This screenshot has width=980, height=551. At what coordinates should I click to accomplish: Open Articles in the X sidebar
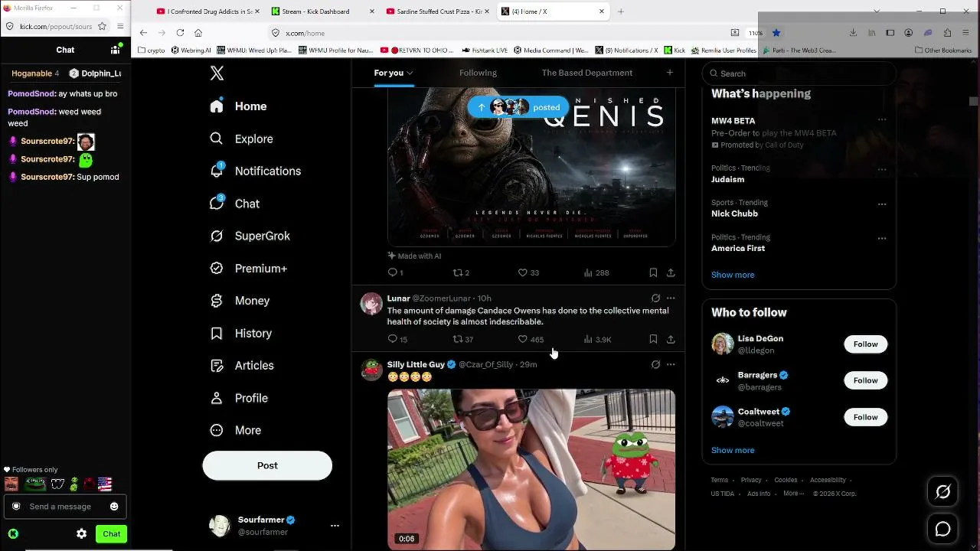[x=242, y=366]
